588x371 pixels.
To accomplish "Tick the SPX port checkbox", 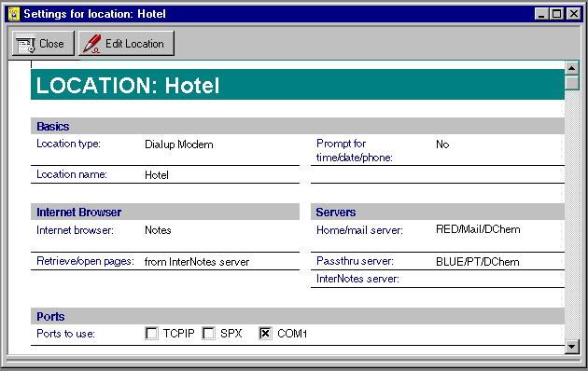I will click(208, 334).
